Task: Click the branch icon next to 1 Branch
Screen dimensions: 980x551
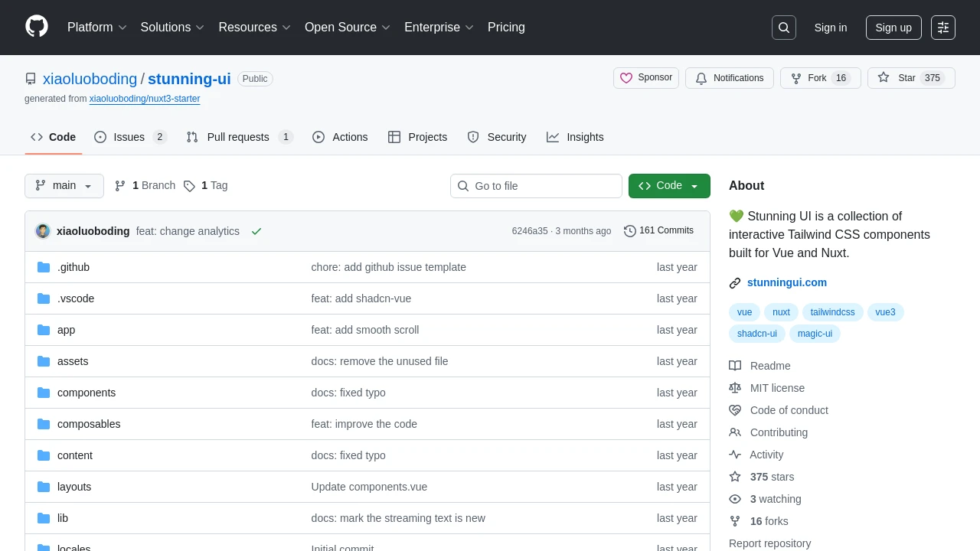Action: click(x=120, y=186)
